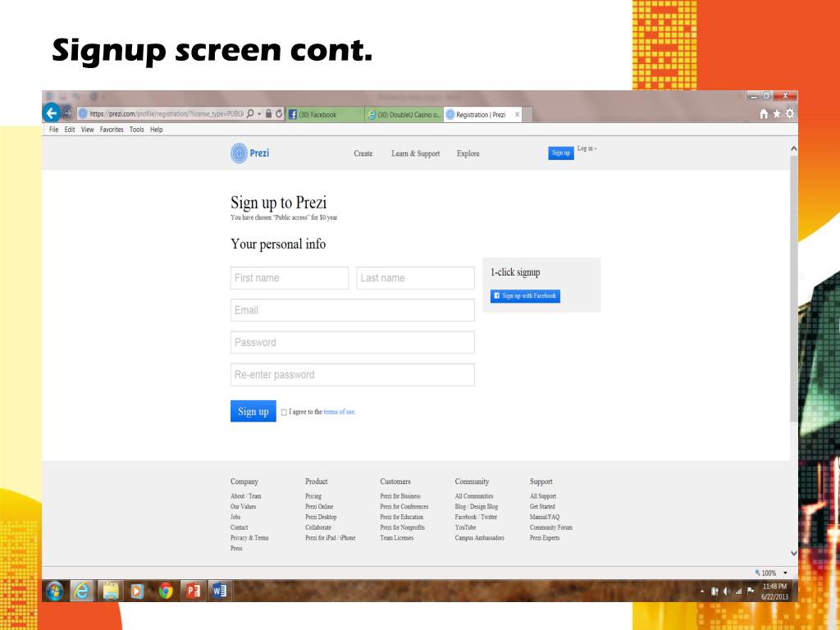Viewport: 840px width, 630px height.
Task: Open the address bar dropdown arrow
Action: [259, 114]
